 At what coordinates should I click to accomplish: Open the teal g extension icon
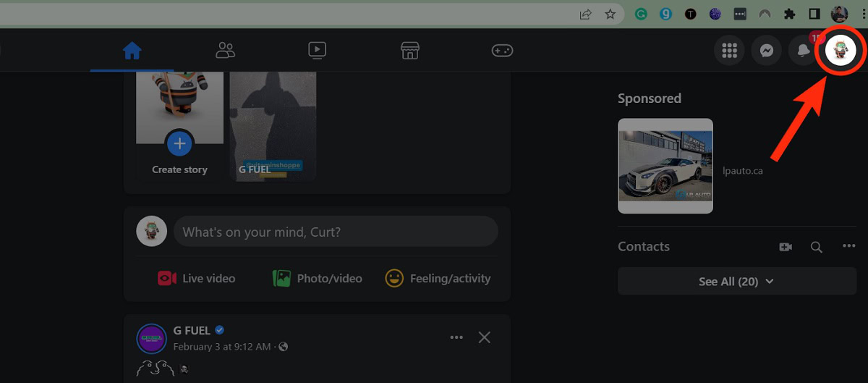665,14
